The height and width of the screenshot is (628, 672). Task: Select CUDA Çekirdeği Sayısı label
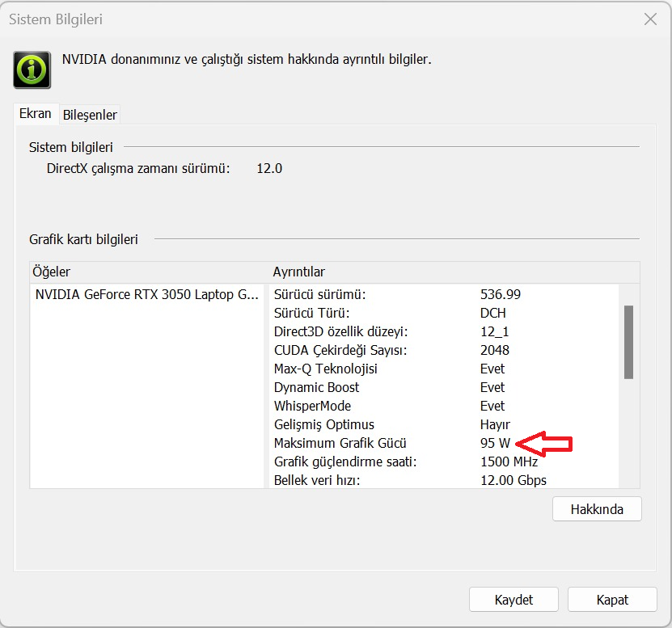tap(340, 351)
